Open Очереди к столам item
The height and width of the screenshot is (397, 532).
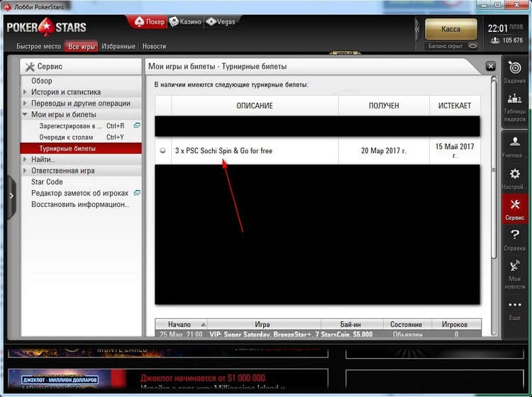click(x=81, y=137)
